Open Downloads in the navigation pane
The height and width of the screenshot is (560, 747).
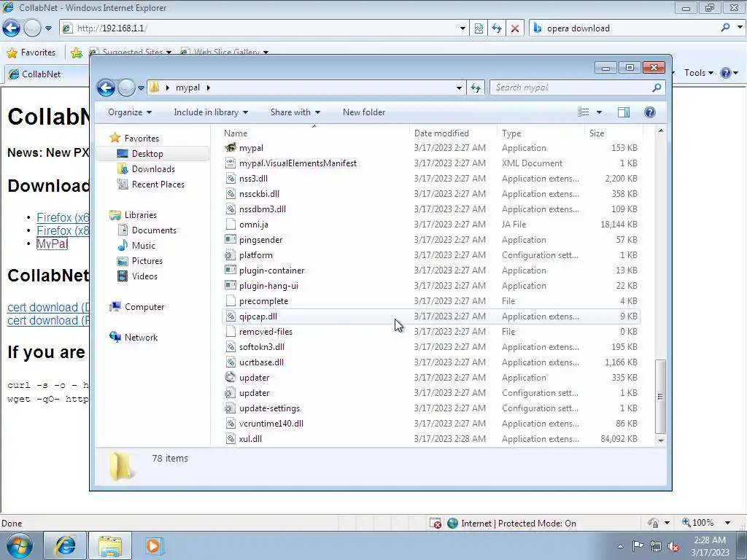(153, 169)
